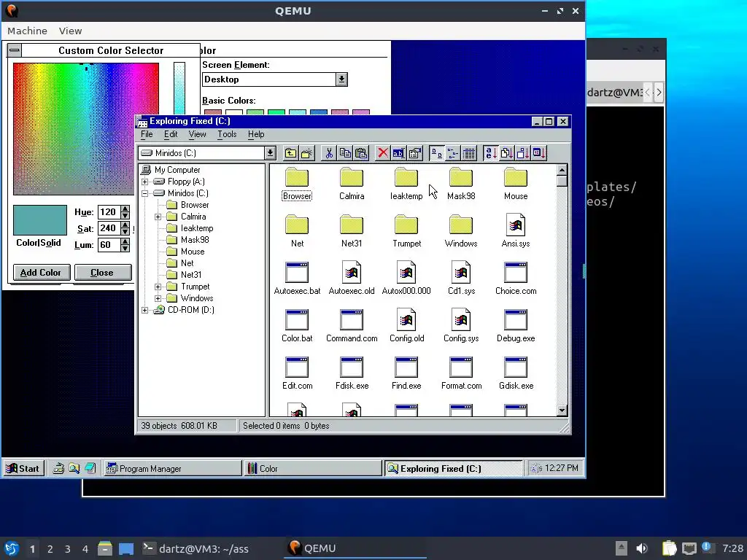Image resolution: width=747 pixels, height=560 pixels.
Task: Click the Copy toolbar icon
Action: 345,153
